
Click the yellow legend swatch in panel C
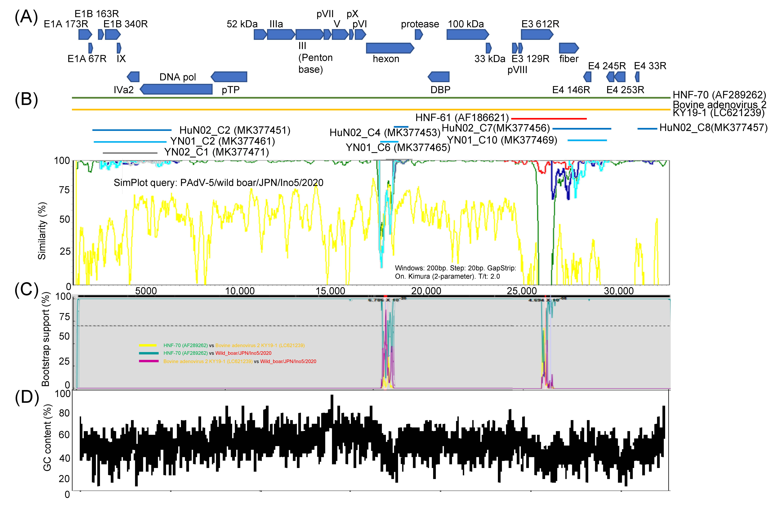(148, 345)
